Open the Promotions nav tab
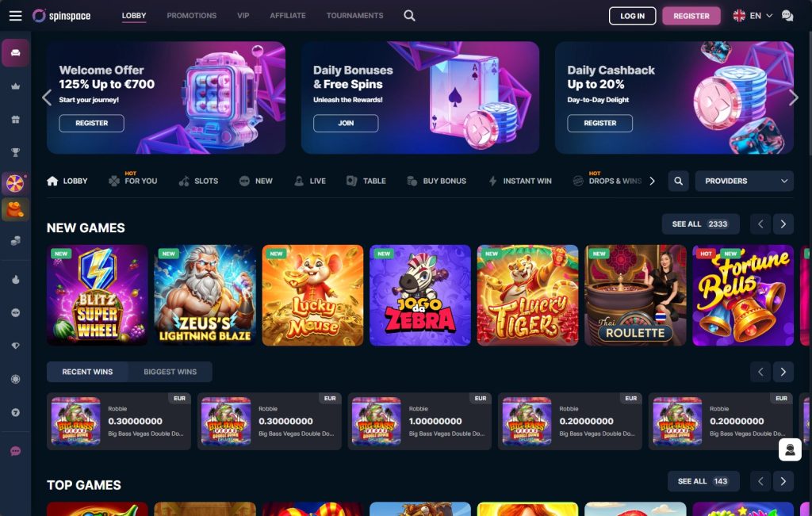The height and width of the screenshot is (516, 812). click(192, 16)
